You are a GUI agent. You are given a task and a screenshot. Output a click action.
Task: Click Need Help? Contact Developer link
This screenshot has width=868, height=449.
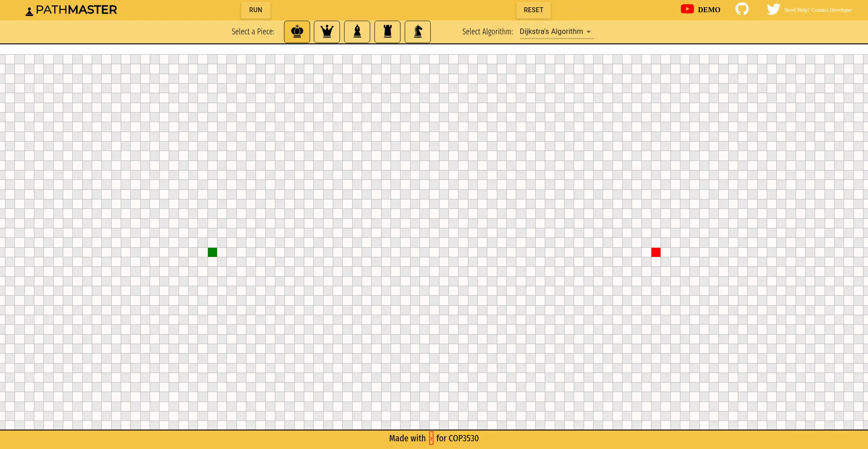pyautogui.click(x=818, y=10)
